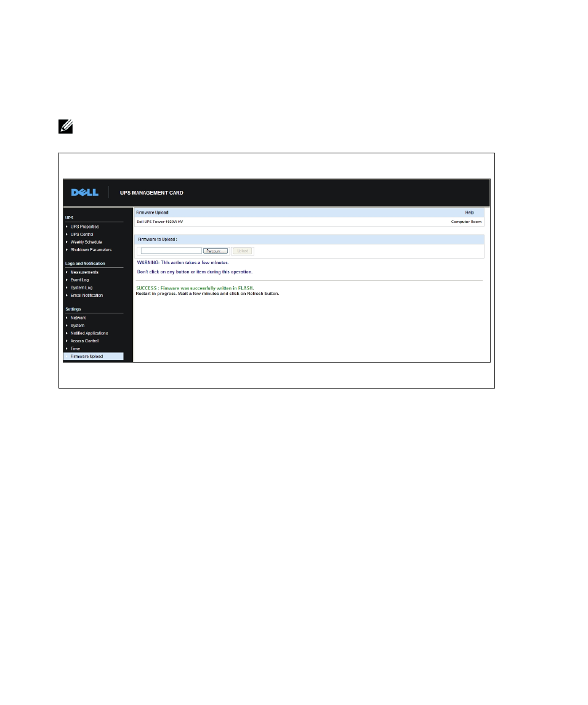Open UPS Properties page

[84, 227]
